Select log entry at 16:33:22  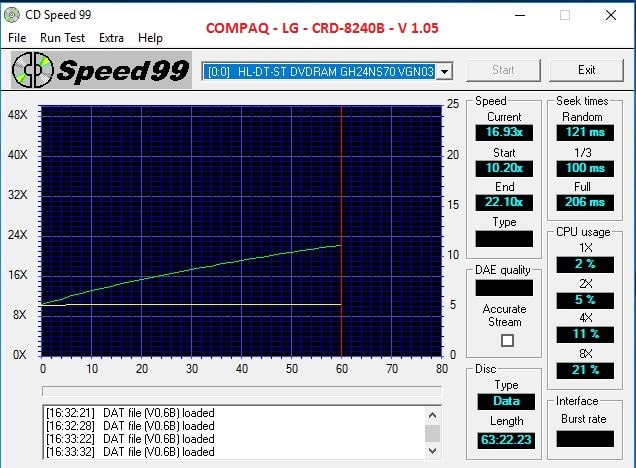130,439
